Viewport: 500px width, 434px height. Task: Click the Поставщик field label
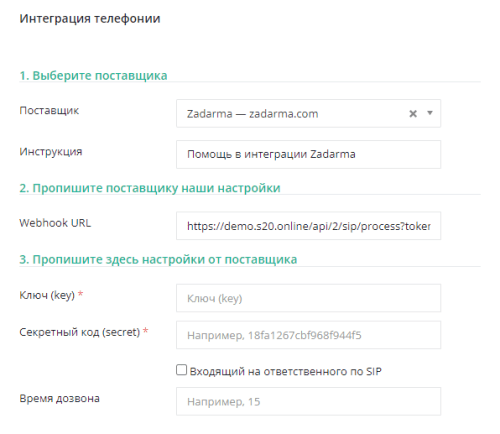49,110
